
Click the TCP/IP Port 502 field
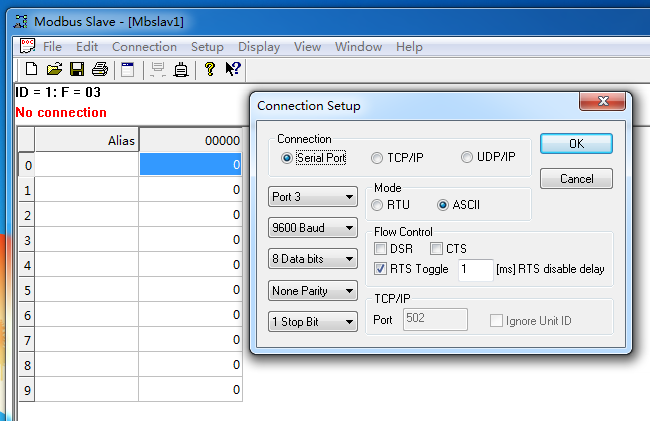435,319
